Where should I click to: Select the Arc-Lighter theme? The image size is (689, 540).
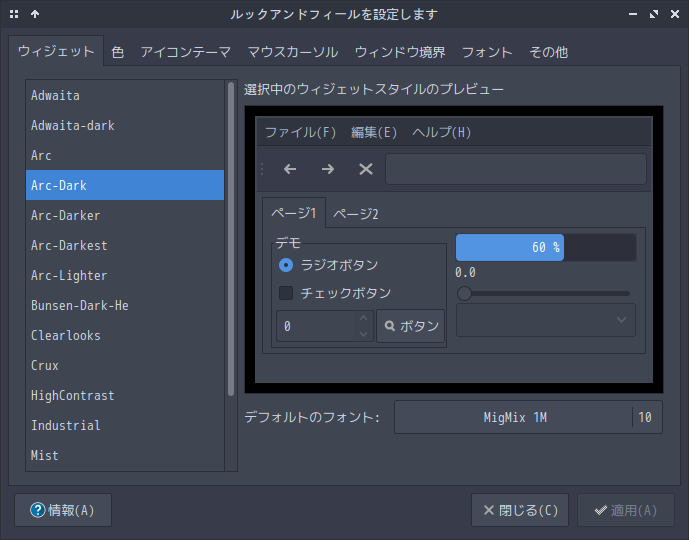click(125, 275)
